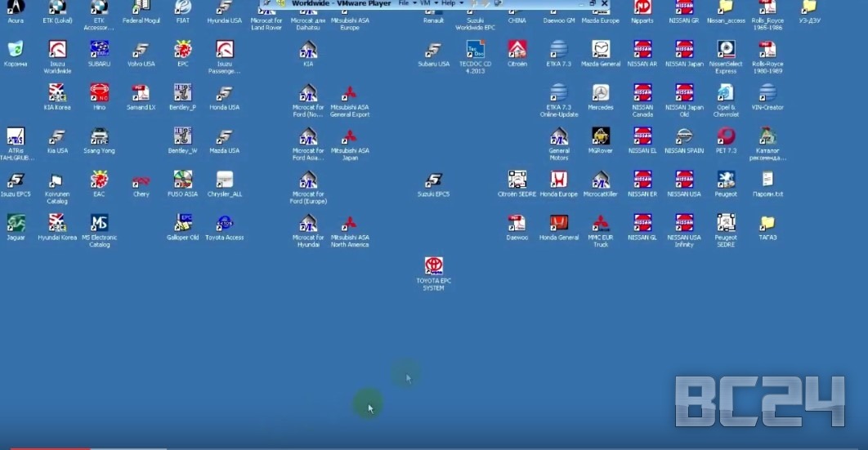
Task: Select the General Motors icon
Action: click(559, 136)
